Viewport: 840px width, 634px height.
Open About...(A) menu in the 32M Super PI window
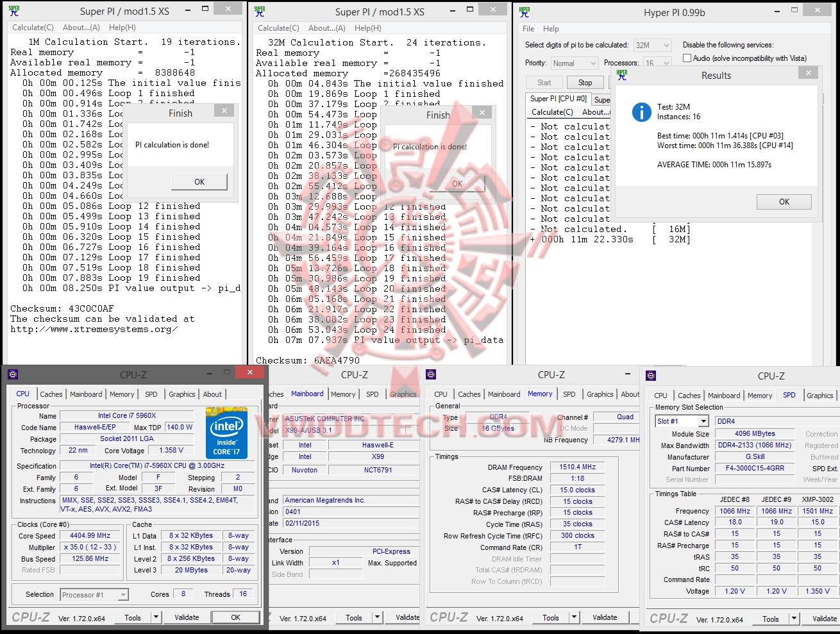(x=327, y=28)
